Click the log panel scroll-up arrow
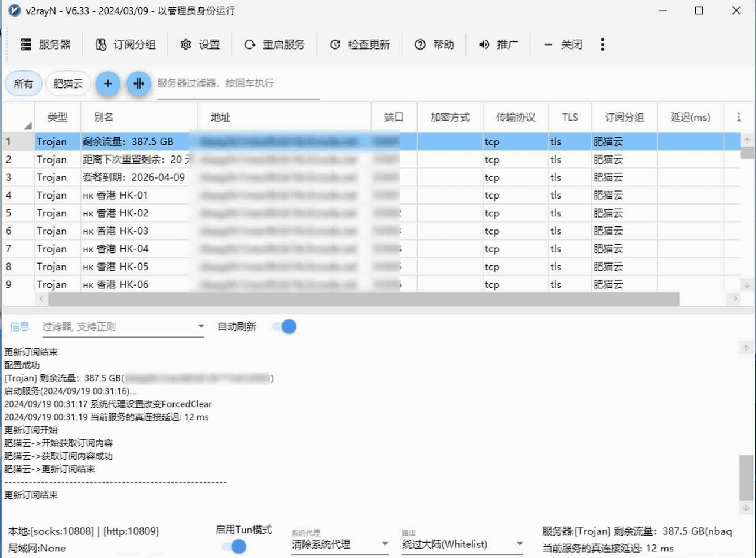Screen dimensions: 756x558 (x=747, y=348)
